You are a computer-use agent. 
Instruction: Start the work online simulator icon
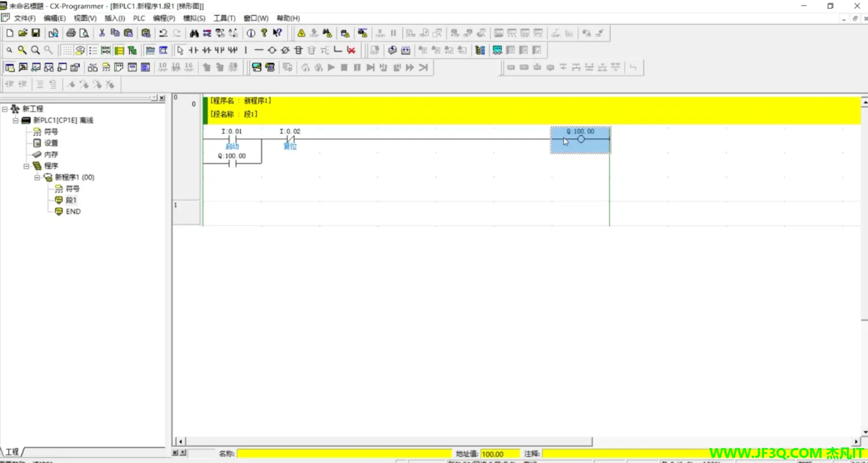pos(256,67)
